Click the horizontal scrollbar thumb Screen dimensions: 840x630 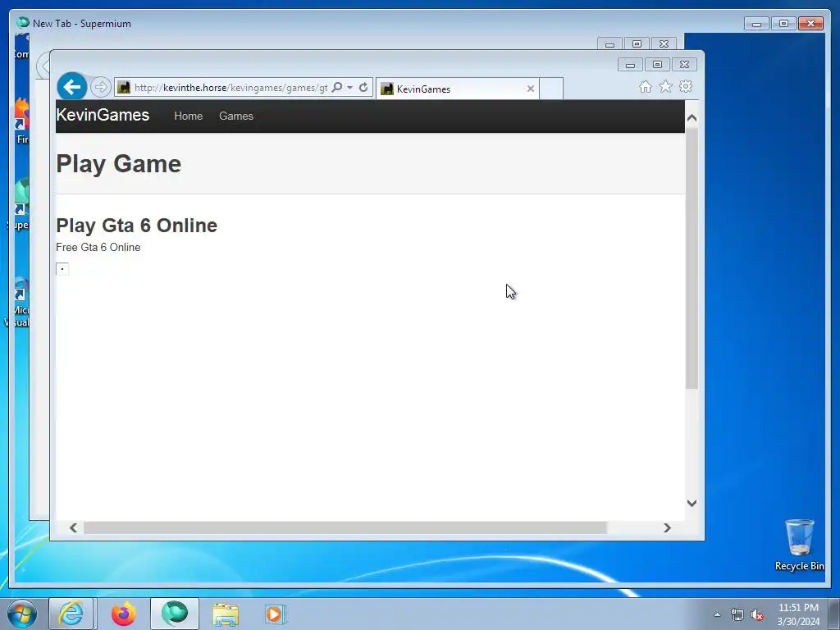(345, 528)
